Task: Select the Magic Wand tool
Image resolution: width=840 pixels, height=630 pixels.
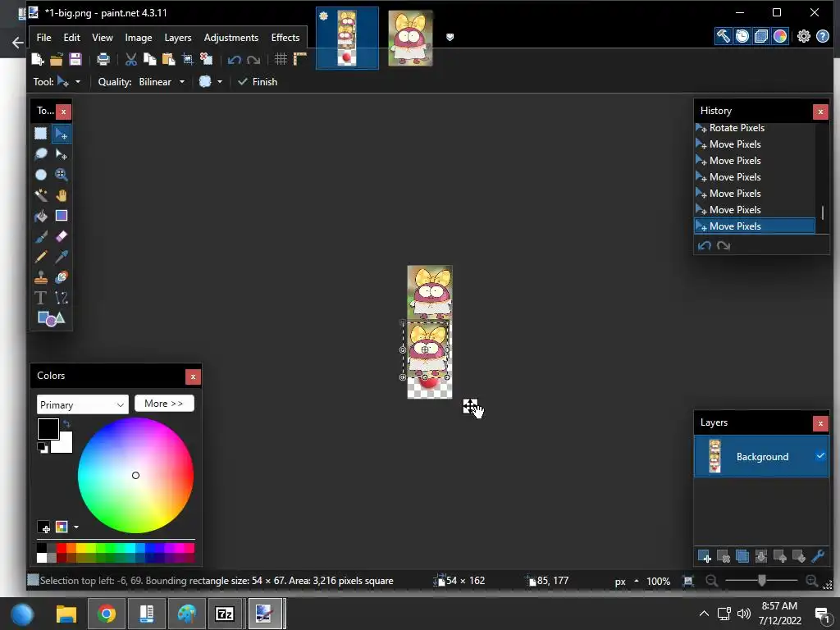Action: [41, 195]
